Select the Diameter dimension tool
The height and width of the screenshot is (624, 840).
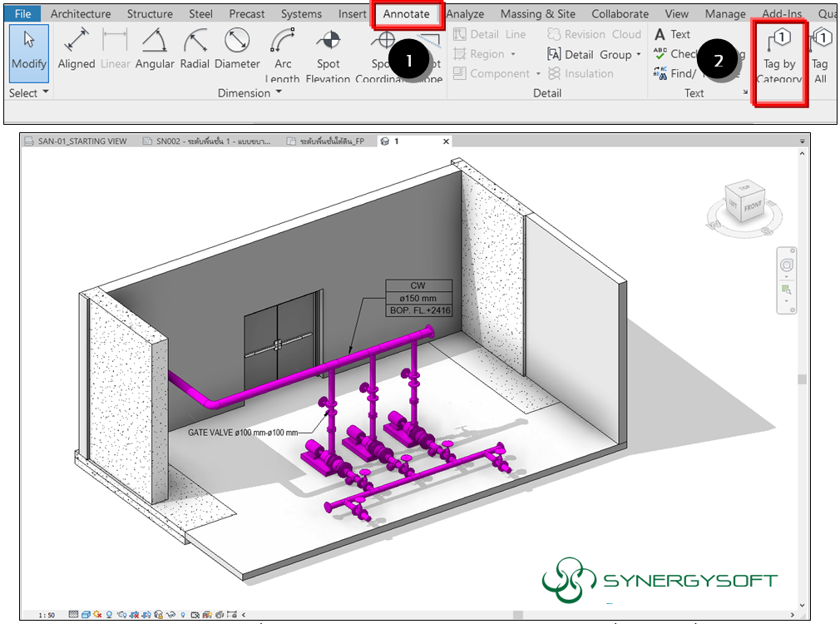pos(237,50)
